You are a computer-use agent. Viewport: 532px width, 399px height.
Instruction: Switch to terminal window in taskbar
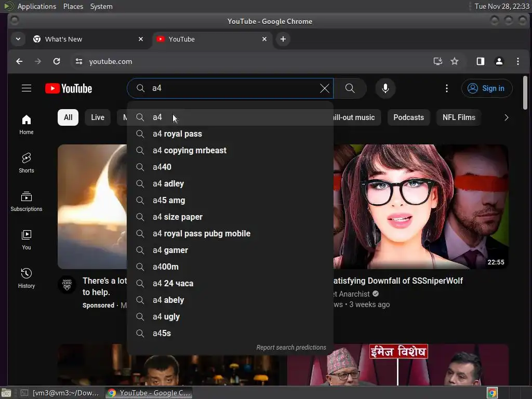pos(60,393)
